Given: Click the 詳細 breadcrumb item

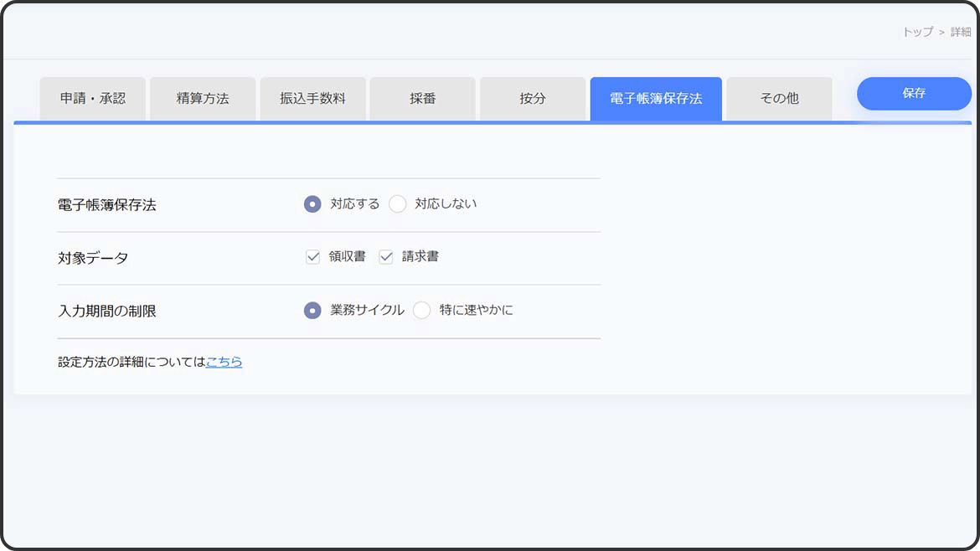Looking at the screenshot, I should [960, 32].
